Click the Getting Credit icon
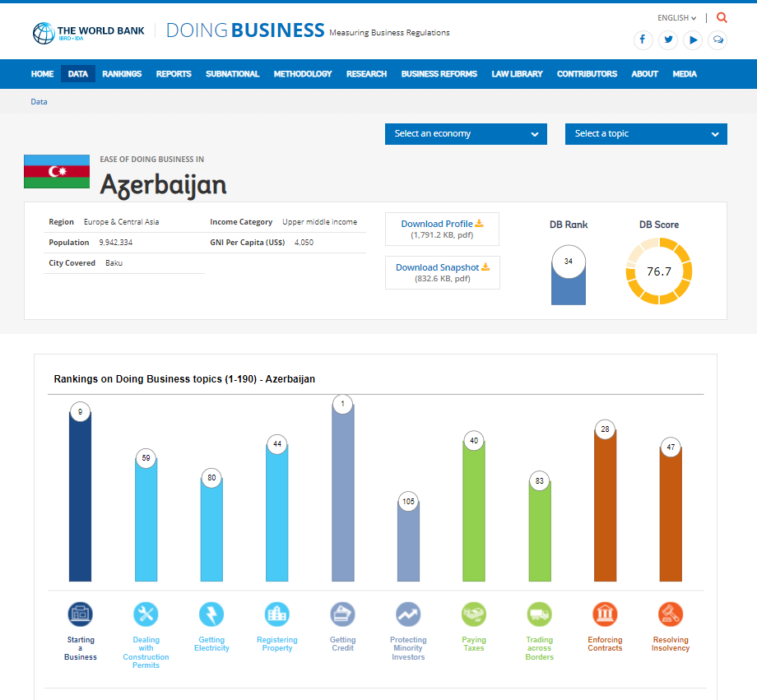This screenshot has height=700, width=757. pyautogui.click(x=343, y=614)
